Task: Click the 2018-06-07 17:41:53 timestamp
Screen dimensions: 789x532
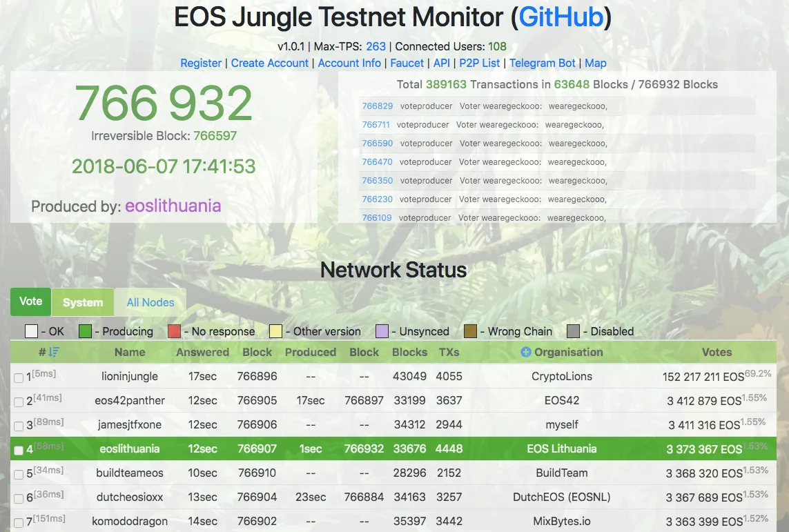Action: tap(164, 166)
